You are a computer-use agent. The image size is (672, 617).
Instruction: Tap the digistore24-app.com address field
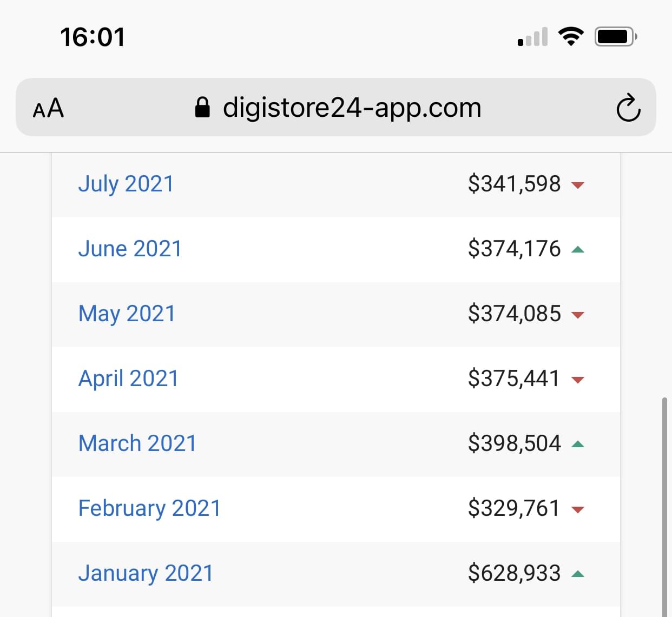click(x=336, y=107)
